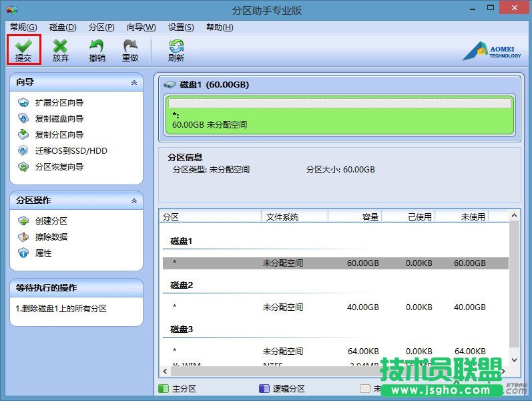The image size is (532, 401).
Task: Open the 向导(W) menu
Action: coord(141,27)
